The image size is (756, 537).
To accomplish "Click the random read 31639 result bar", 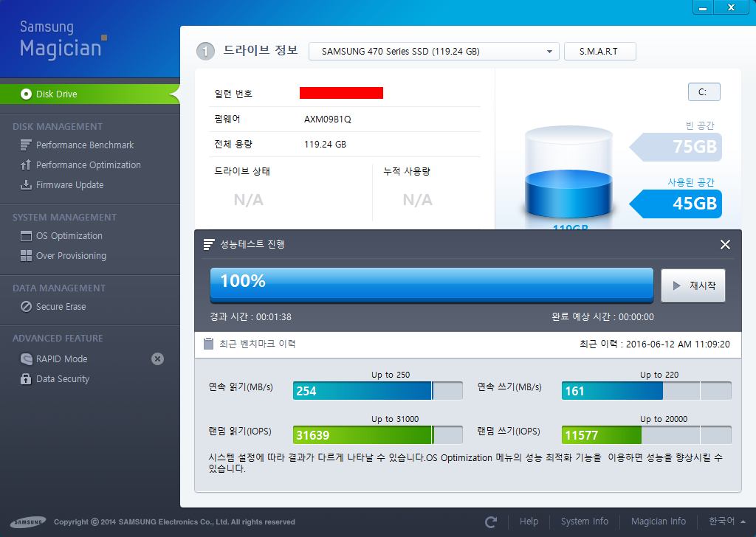I will point(377,435).
